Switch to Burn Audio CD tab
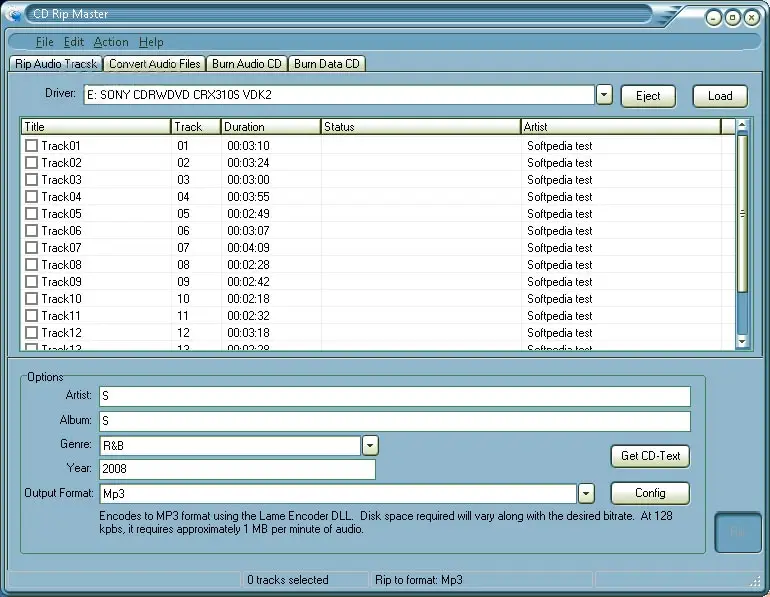This screenshot has height=597, width=770. (x=247, y=64)
